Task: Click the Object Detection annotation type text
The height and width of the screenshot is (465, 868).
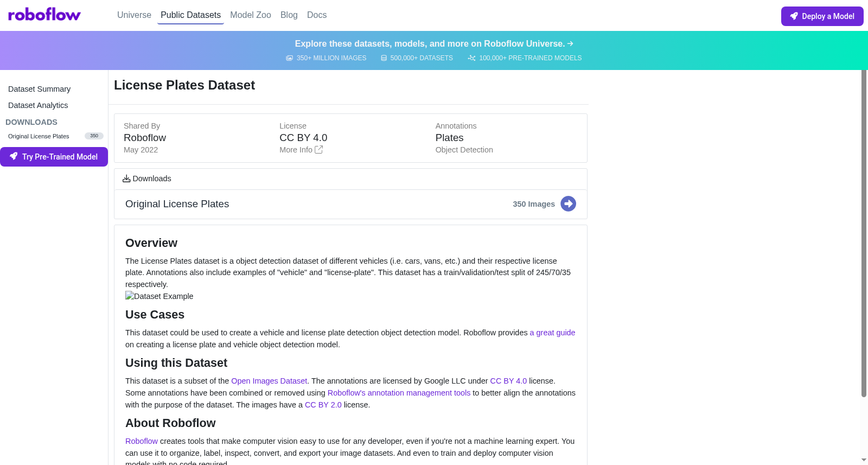Action: pyautogui.click(x=464, y=150)
